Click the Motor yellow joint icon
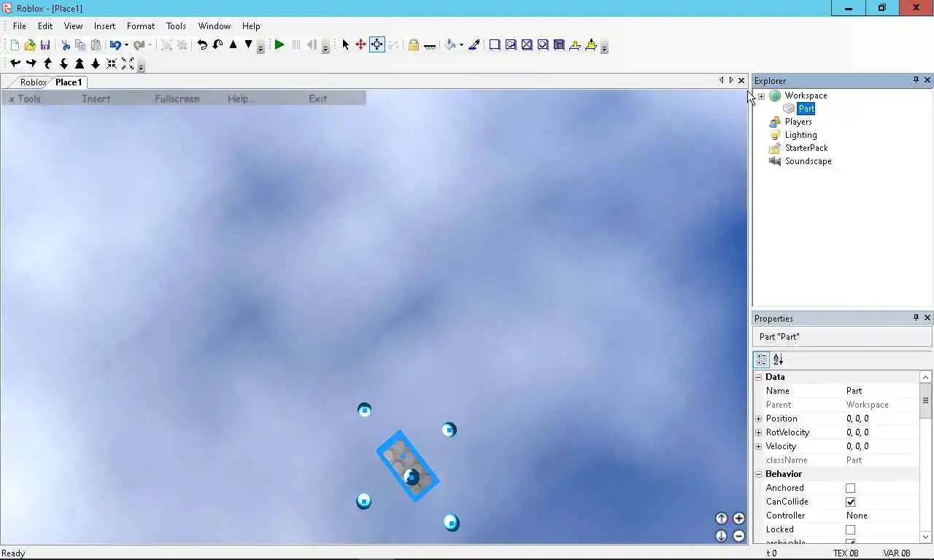 coord(591,45)
